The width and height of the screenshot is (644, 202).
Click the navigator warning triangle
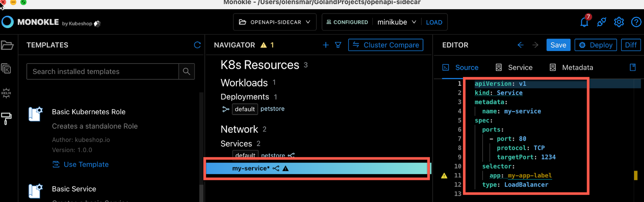(264, 45)
